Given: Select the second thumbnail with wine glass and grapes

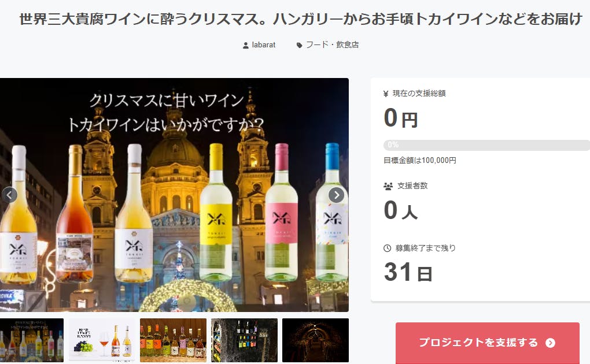Looking at the screenshot, I should pyautogui.click(x=102, y=340).
